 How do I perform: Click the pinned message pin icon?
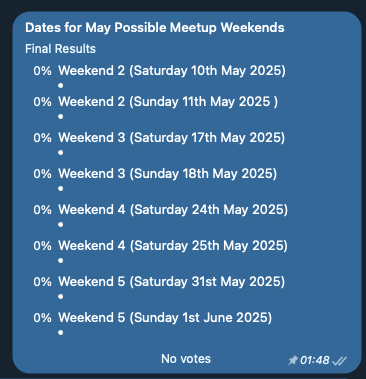click(292, 360)
